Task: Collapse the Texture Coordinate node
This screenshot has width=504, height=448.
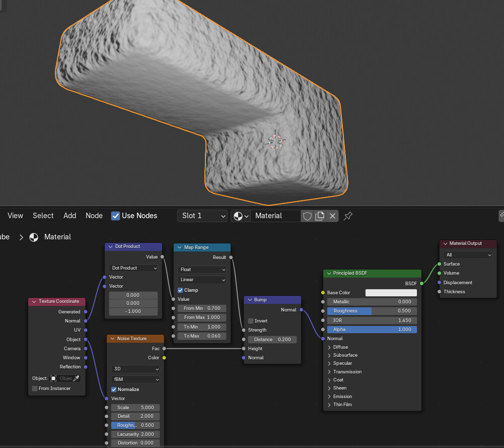Action: (x=34, y=302)
